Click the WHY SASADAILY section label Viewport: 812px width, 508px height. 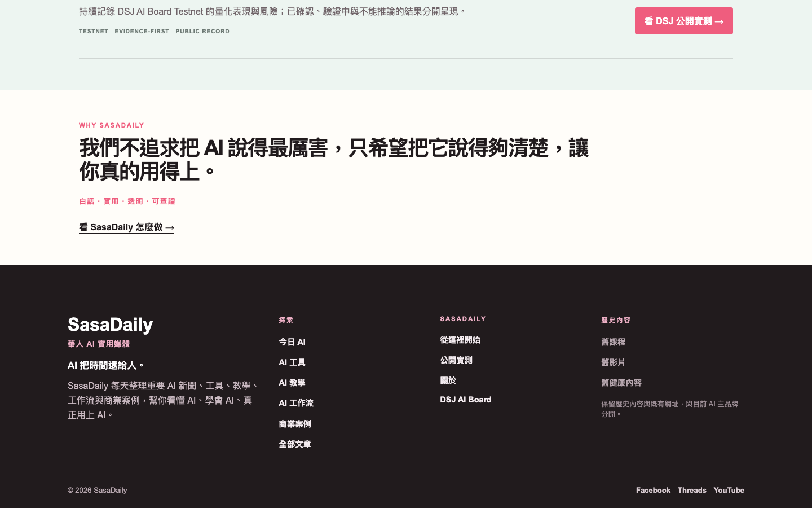tap(112, 125)
